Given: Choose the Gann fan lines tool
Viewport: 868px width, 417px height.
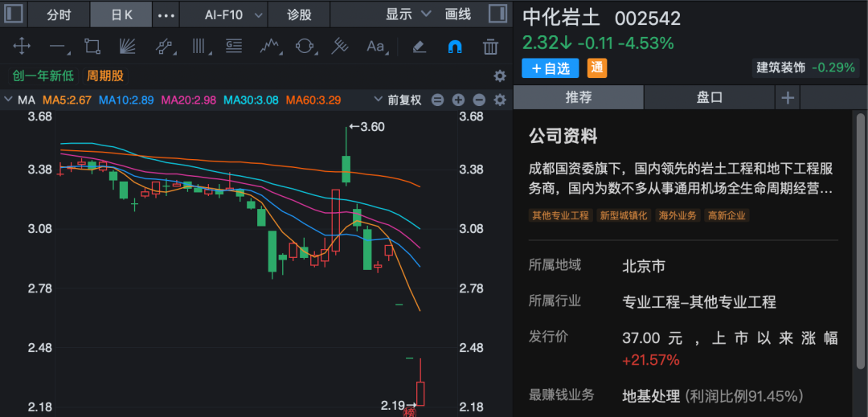Looking at the screenshot, I should [x=127, y=47].
